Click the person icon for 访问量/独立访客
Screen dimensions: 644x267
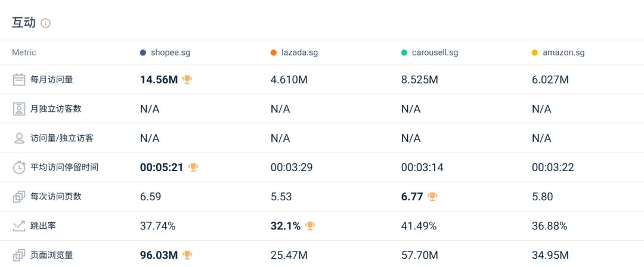coord(19,138)
